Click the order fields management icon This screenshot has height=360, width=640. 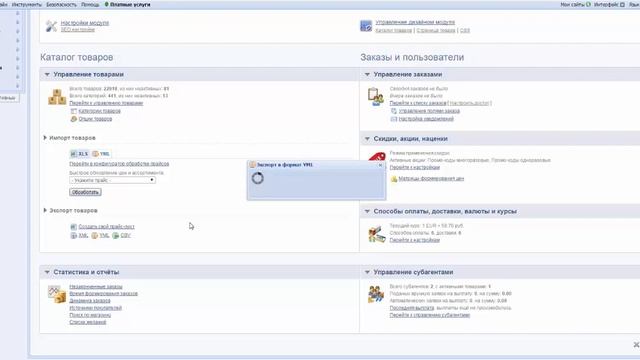pyautogui.click(x=393, y=111)
